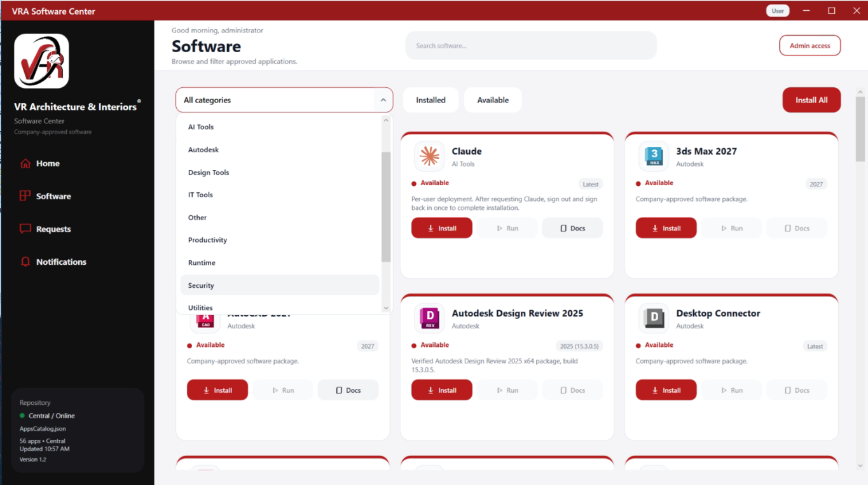Open Notifications in the sidebar
Viewport: 868px width, 485px height.
click(x=53, y=262)
